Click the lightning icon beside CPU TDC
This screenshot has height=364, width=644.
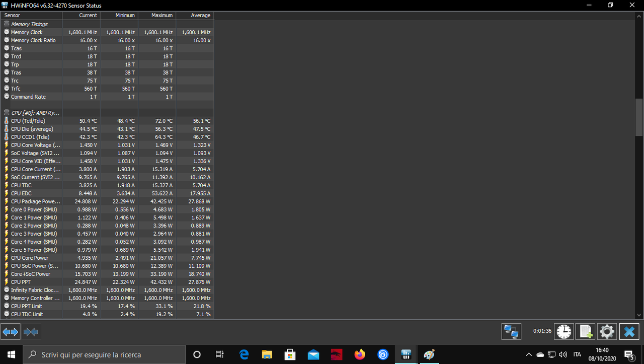click(7, 185)
